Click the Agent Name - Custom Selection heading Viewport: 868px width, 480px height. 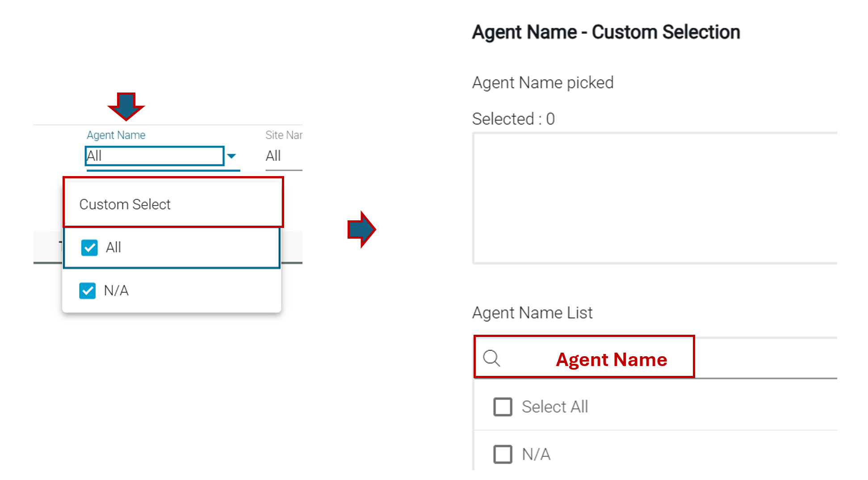click(x=606, y=32)
